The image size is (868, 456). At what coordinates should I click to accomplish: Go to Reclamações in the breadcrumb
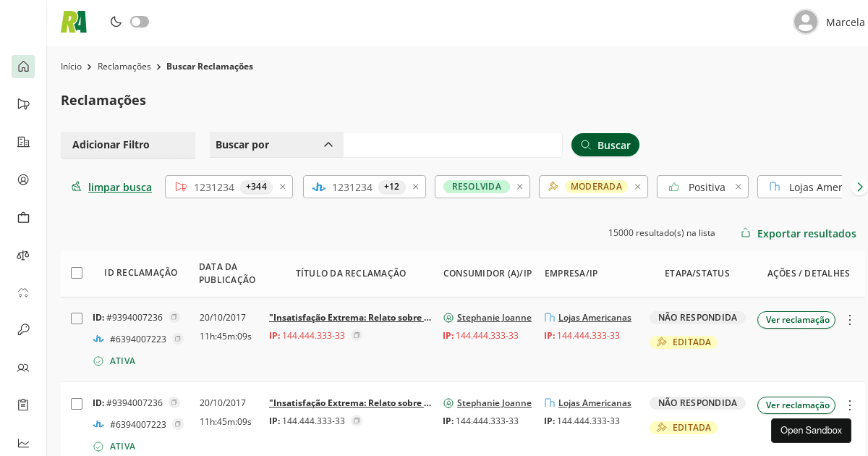coord(124,67)
